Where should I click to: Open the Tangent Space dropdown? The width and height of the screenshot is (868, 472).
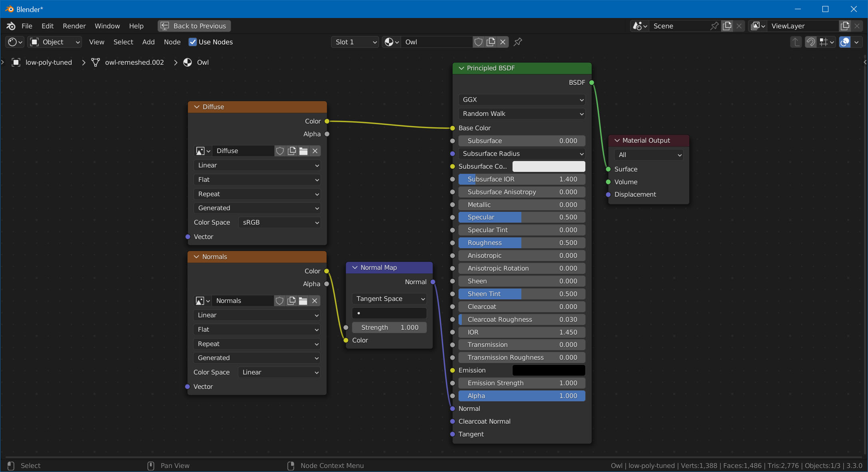389,299
